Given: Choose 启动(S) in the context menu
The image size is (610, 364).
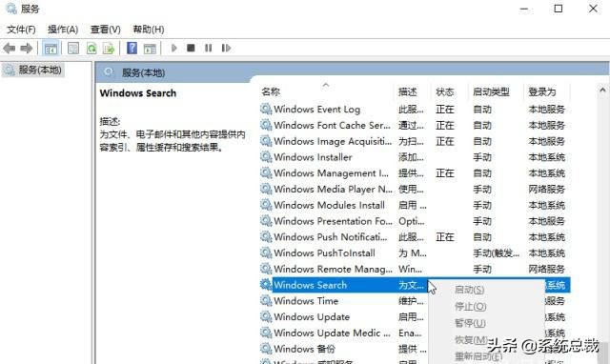Looking at the screenshot, I should [470, 290].
